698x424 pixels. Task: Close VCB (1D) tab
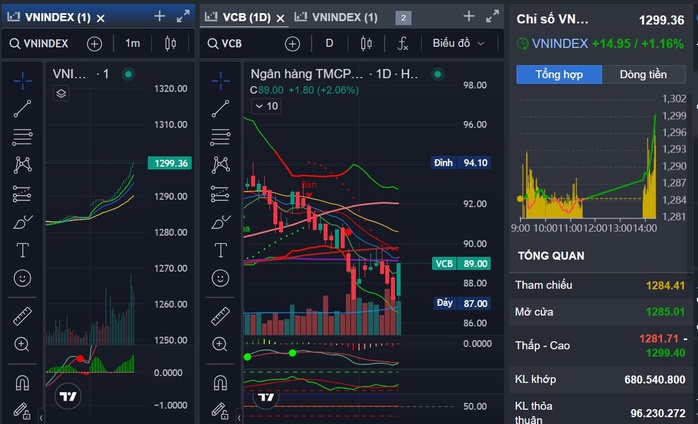(280, 18)
